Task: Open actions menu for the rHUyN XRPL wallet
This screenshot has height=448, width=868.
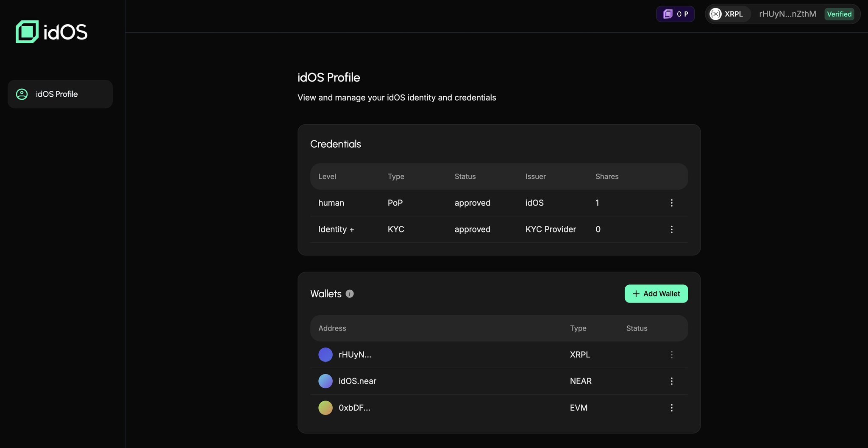Action: 671,355
